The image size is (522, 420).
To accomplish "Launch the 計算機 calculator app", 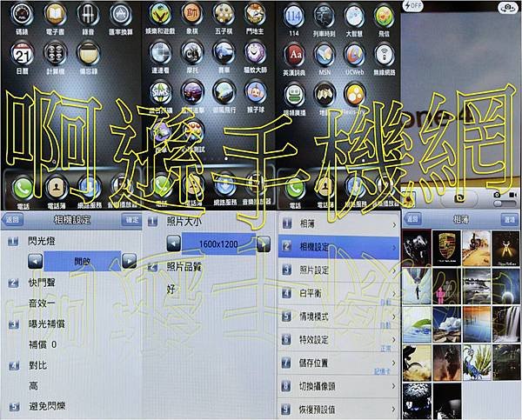I will 56,53.
